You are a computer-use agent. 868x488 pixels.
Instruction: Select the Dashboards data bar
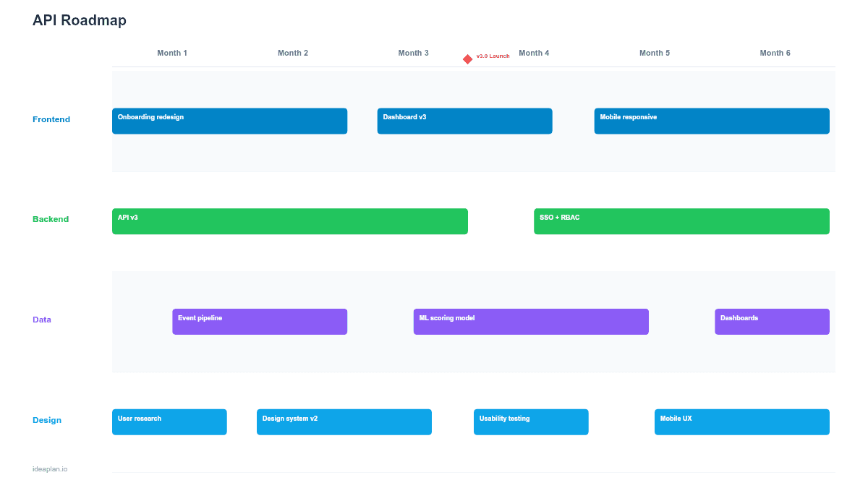pos(772,321)
